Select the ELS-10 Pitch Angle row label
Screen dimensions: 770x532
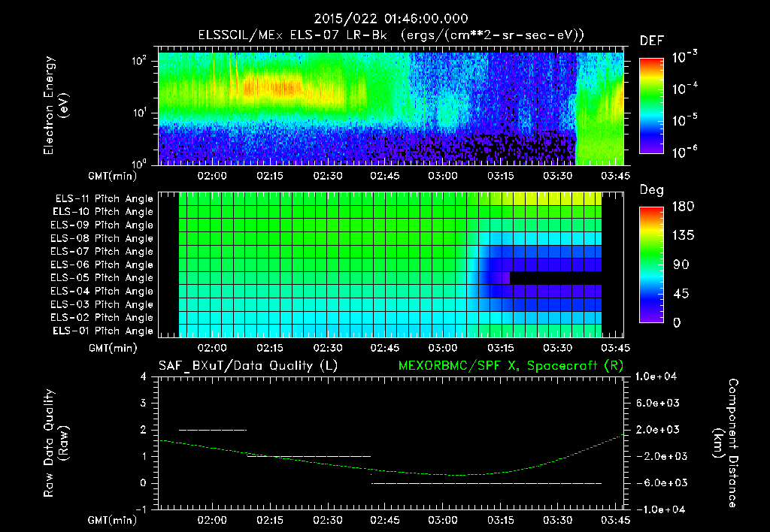103,212
